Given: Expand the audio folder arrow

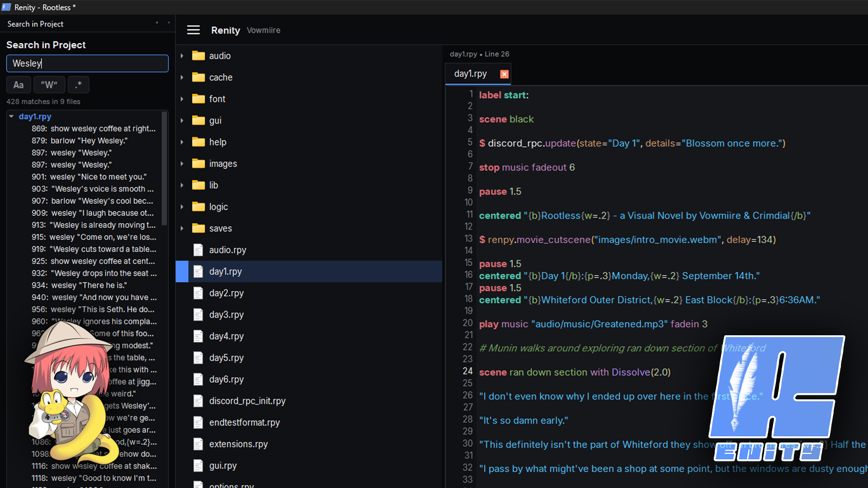Looking at the screenshot, I should tap(182, 56).
